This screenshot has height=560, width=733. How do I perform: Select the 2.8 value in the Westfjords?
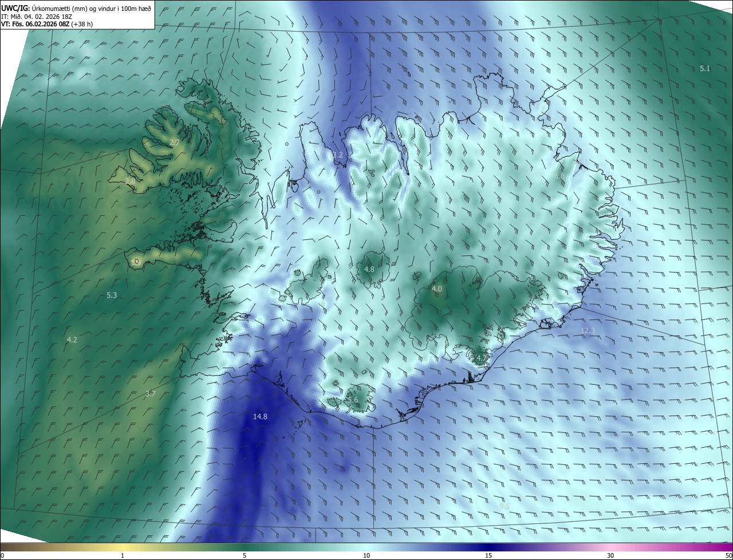pos(130,181)
